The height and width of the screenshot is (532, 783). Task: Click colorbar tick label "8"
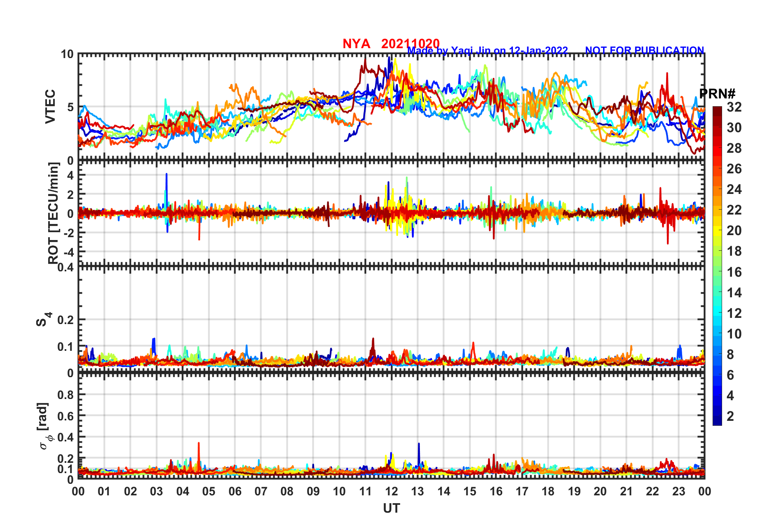[x=730, y=355]
